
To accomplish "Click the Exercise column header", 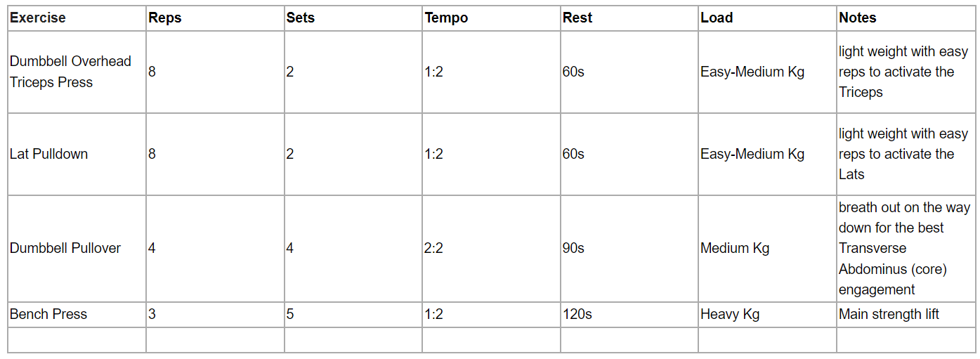I will 38,18.
